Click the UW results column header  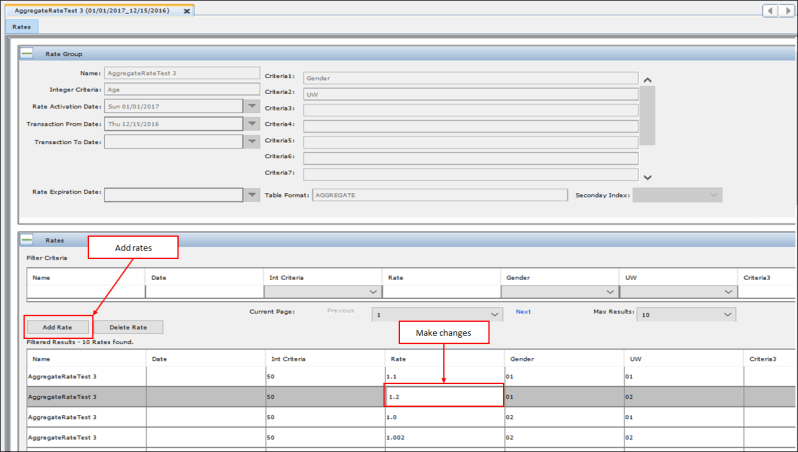click(684, 359)
